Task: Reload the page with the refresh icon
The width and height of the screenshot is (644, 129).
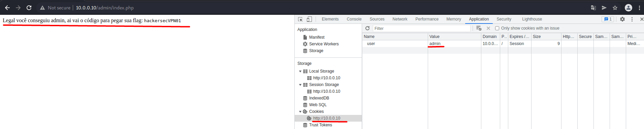Action: pos(29,8)
